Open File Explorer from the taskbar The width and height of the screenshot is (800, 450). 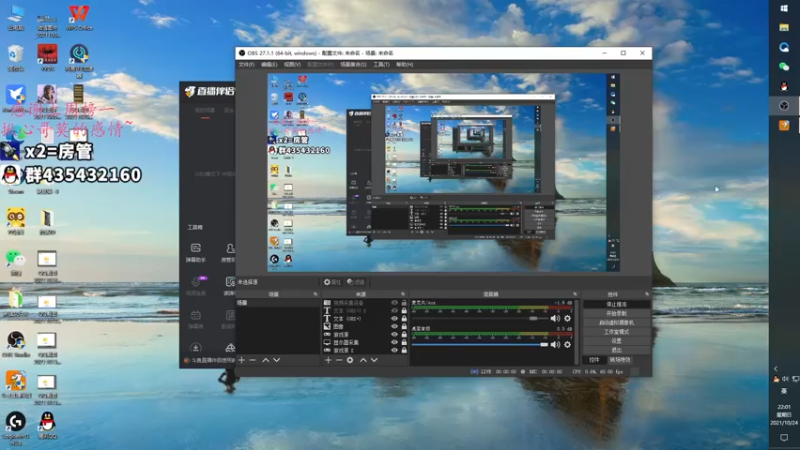click(x=784, y=28)
